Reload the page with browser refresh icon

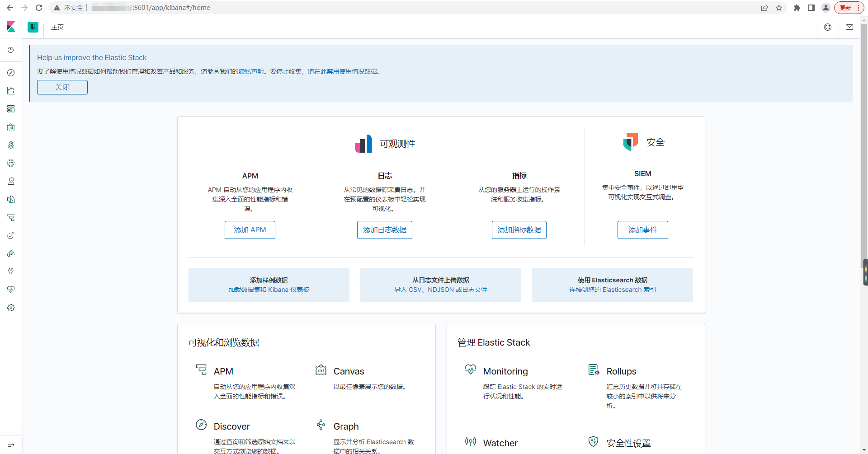(x=39, y=8)
